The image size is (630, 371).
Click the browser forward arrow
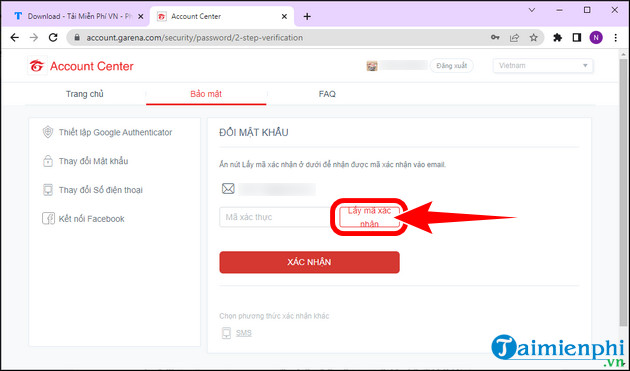coord(34,38)
